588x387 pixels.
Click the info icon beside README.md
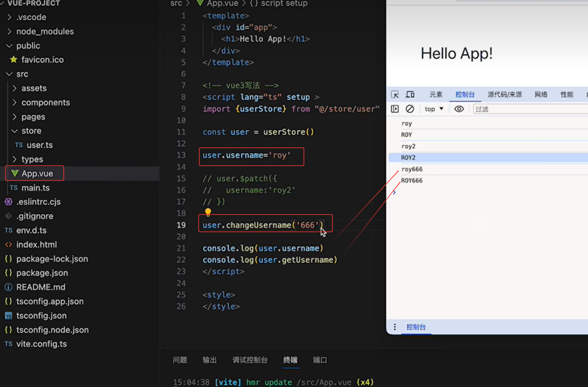tap(8, 287)
